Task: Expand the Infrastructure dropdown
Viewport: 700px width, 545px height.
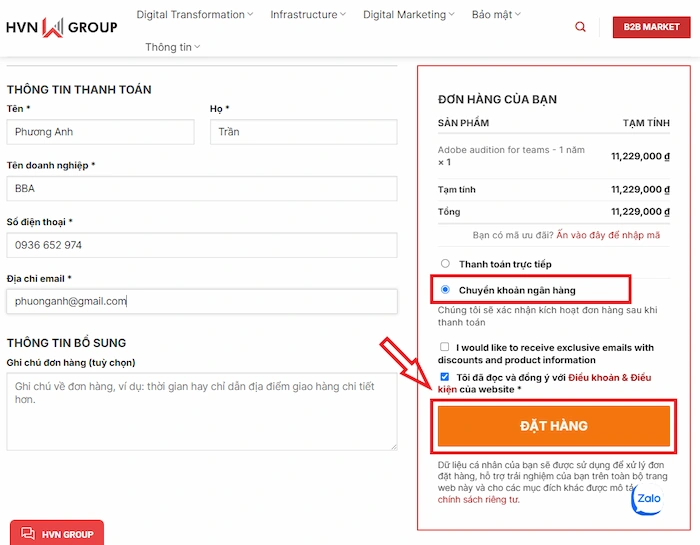Action: pyautogui.click(x=308, y=15)
